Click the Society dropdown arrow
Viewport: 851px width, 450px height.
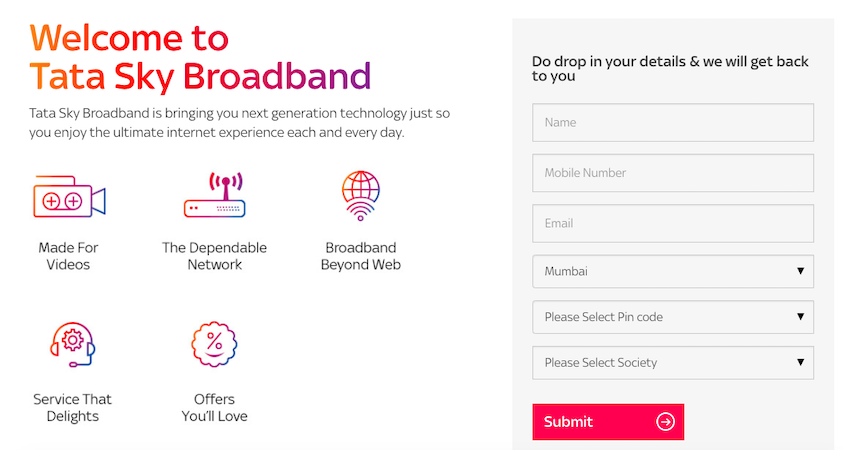coord(800,362)
